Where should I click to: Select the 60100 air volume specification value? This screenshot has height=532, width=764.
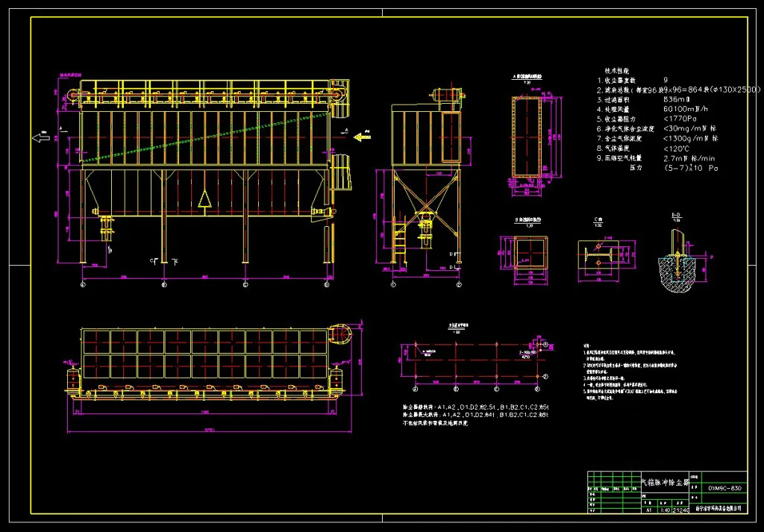pyautogui.click(x=688, y=109)
